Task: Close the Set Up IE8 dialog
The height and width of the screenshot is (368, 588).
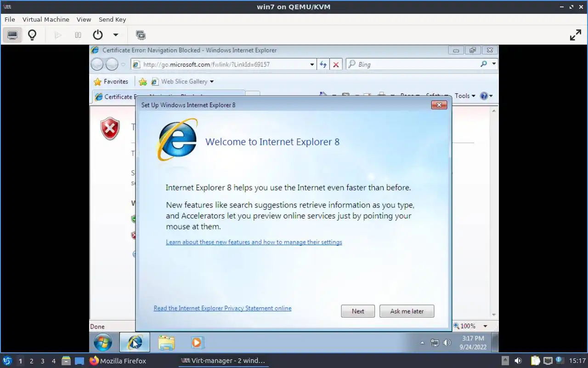Action: tap(439, 105)
